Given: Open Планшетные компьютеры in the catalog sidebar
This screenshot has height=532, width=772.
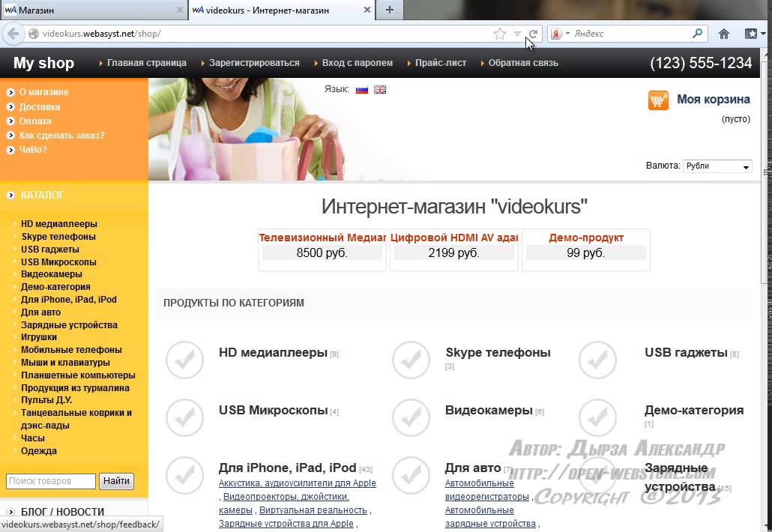Looking at the screenshot, I should point(78,375).
